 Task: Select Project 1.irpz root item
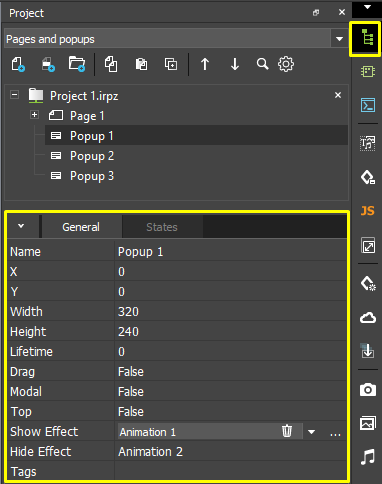click(x=84, y=96)
